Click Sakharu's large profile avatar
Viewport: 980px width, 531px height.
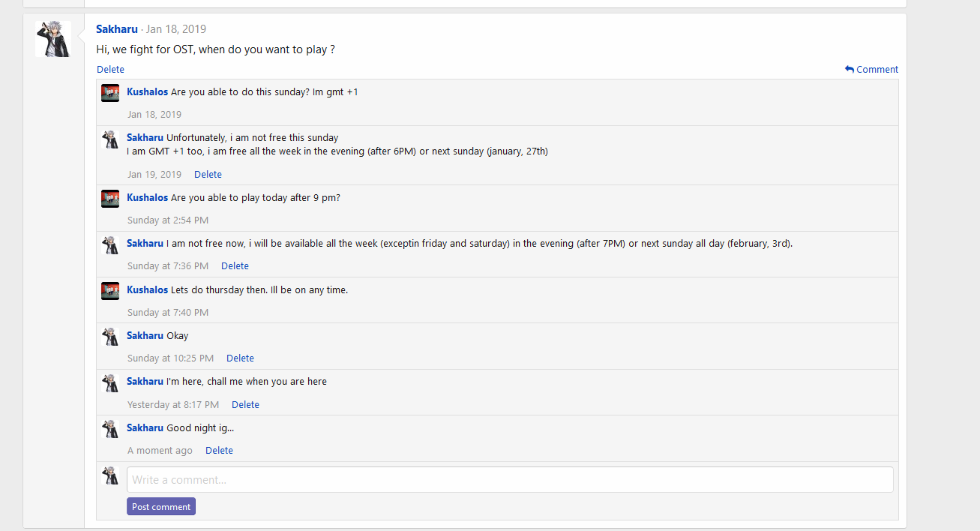[x=52, y=39]
